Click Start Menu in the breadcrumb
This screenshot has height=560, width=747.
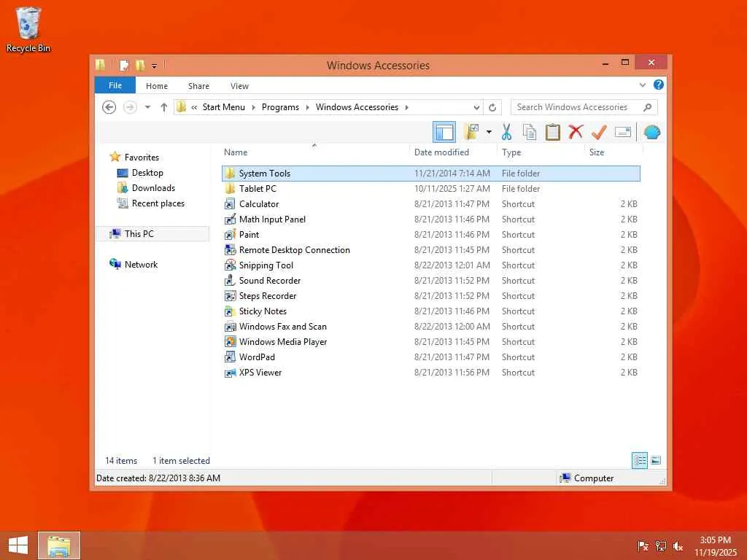click(223, 107)
